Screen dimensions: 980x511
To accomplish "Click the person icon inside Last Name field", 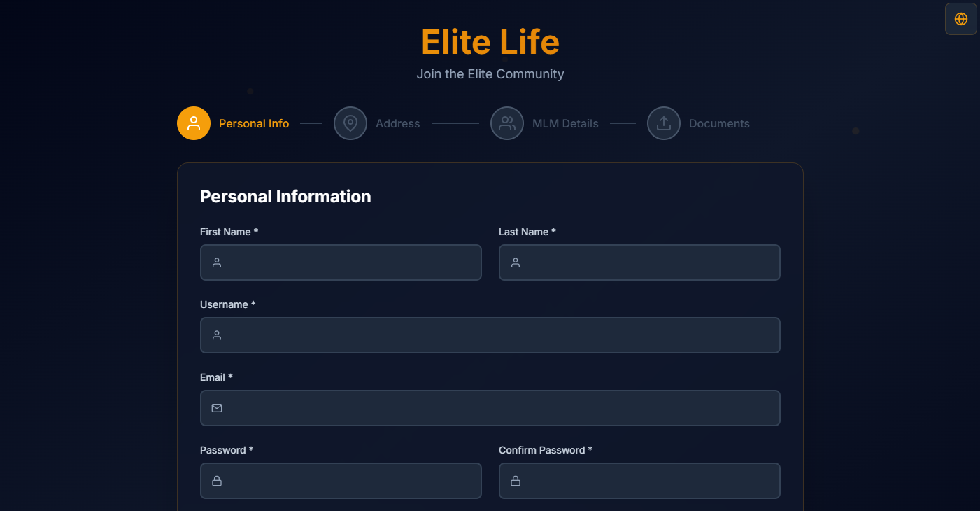I will (x=516, y=262).
